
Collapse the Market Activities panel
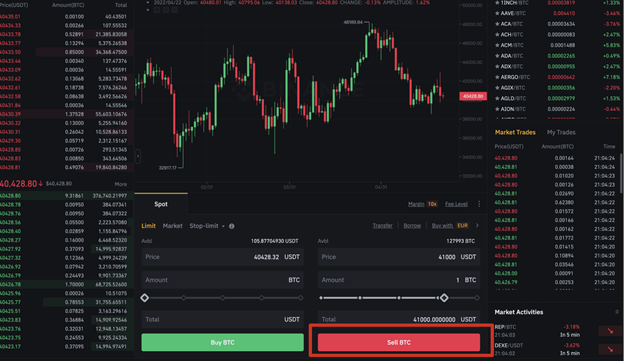tap(616, 312)
